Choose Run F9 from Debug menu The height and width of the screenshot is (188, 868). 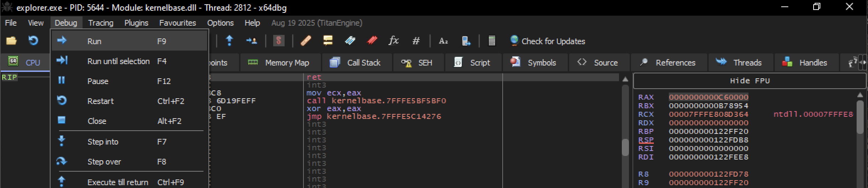click(129, 41)
